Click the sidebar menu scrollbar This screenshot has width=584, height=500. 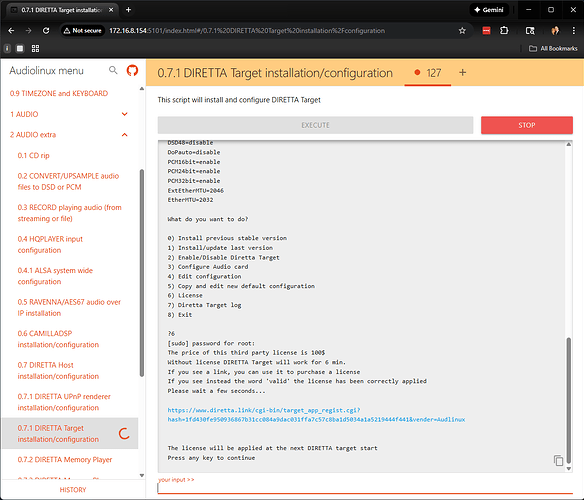[142, 273]
